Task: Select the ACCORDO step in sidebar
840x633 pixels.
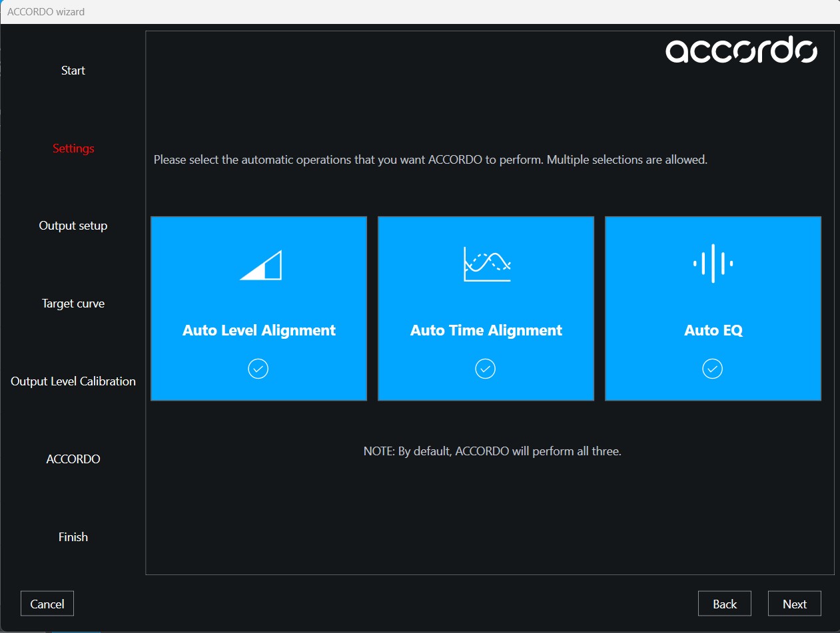Action: click(x=73, y=459)
